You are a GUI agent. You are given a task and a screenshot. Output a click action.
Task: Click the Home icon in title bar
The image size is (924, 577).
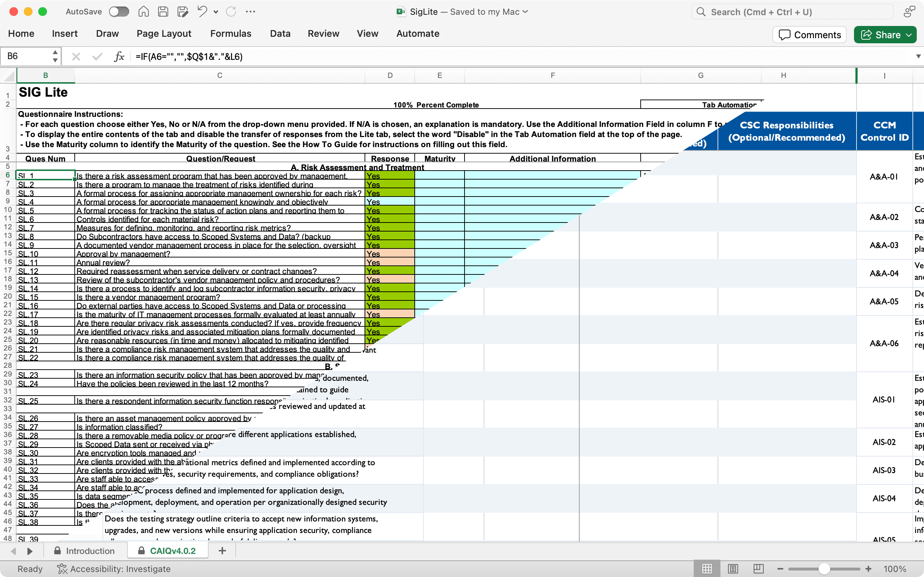pyautogui.click(x=143, y=12)
